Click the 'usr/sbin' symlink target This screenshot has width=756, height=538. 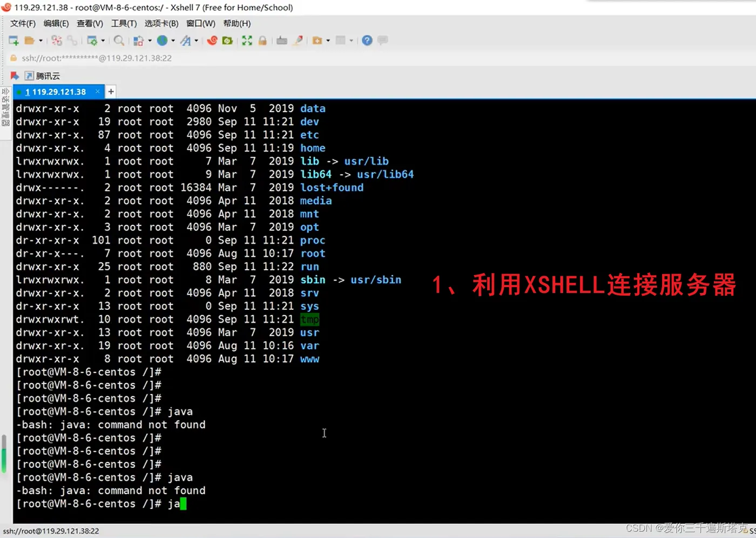pyautogui.click(x=376, y=280)
